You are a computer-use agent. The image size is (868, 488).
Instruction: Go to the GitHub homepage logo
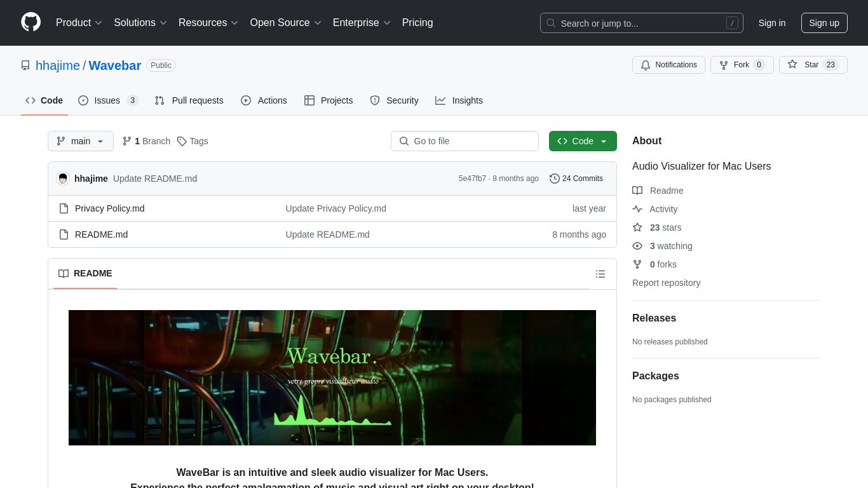pos(31,22)
